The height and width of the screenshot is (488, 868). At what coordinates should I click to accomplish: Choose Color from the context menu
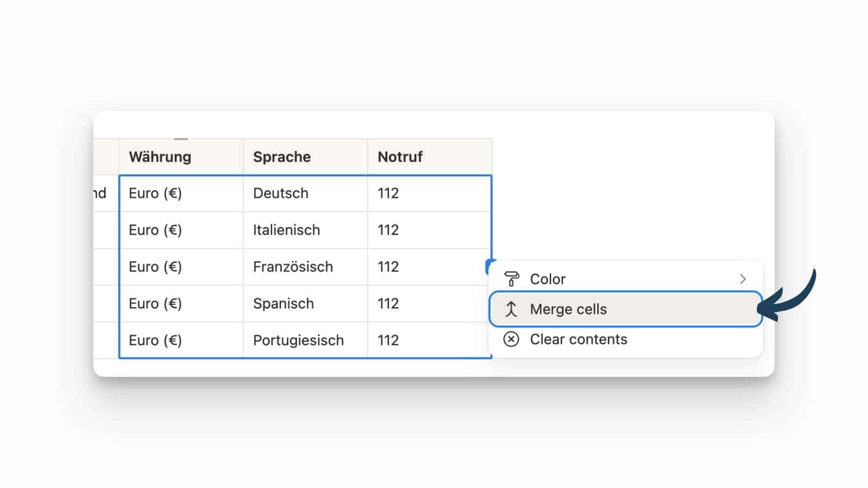pyautogui.click(x=626, y=279)
